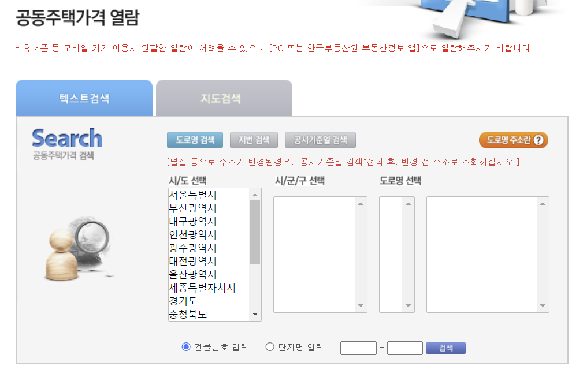
Task: Click the narrow 도로명 initial list up arrow
Action: tap(408, 203)
